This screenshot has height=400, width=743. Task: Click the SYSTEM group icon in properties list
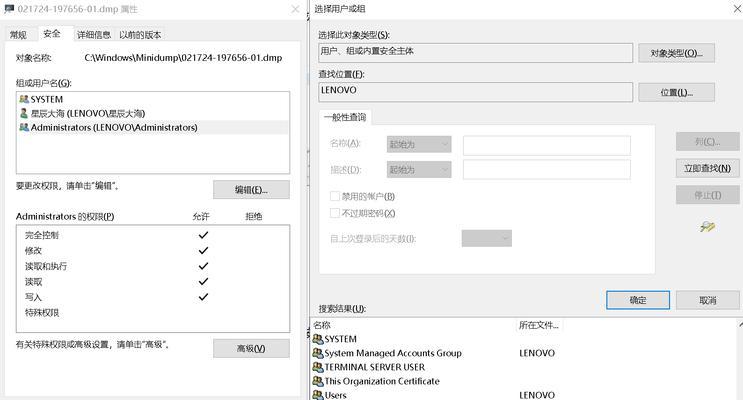(x=24, y=99)
